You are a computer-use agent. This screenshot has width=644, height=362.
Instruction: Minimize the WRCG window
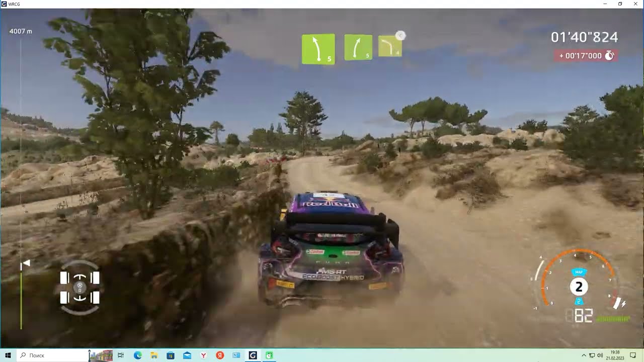tap(605, 4)
